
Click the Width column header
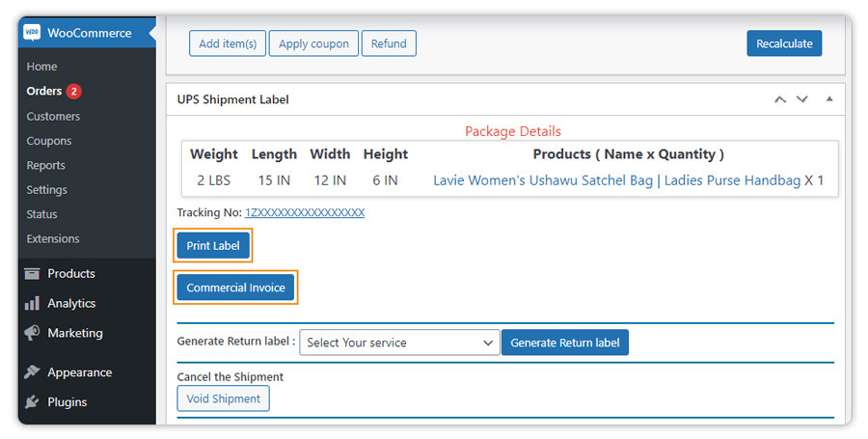point(330,154)
